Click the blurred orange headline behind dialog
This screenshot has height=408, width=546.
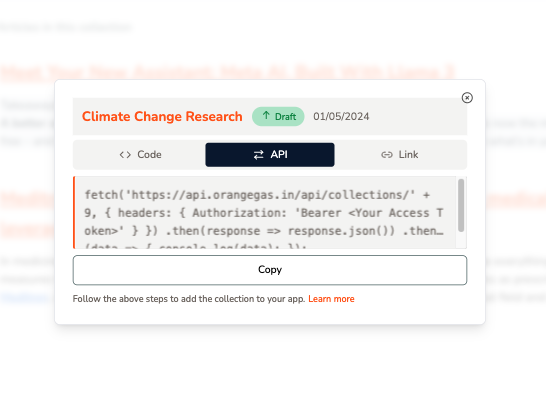tap(228, 72)
